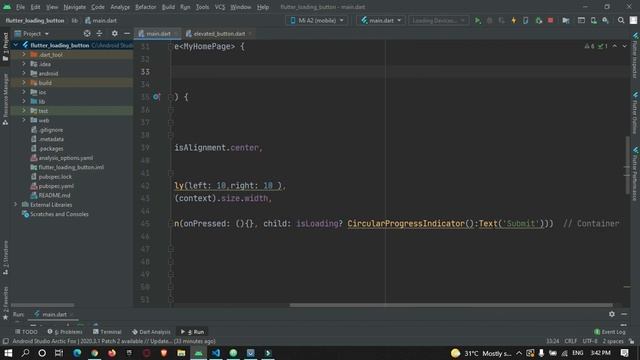The image size is (640, 360).
Task: Open the Loading Devices dropdown
Action: pyautogui.click(x=438, y=20)
